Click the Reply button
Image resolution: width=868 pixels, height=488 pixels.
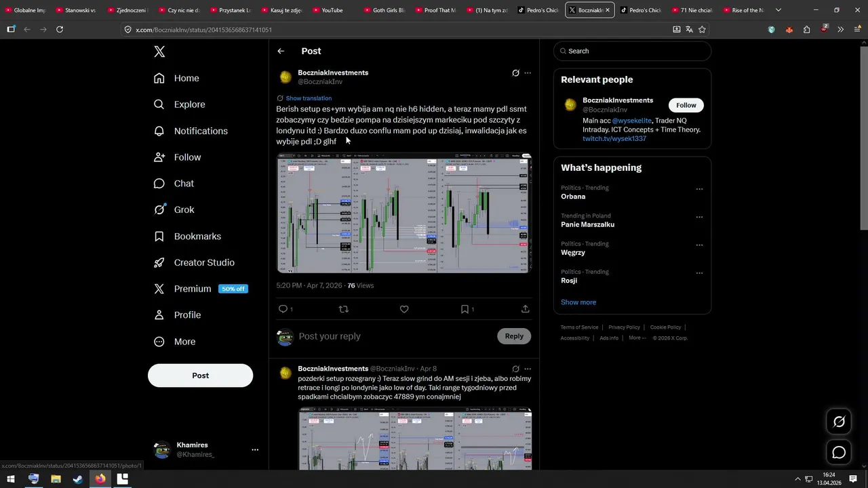(514, 336)
